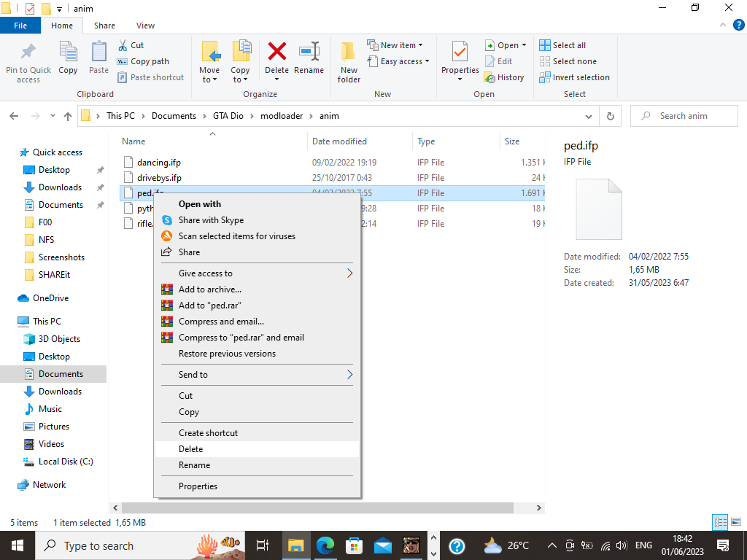Image resolution: width=747 pixels, height=560 pixels.
Task: Click the Properties checkmark icon
Action: 460,52
